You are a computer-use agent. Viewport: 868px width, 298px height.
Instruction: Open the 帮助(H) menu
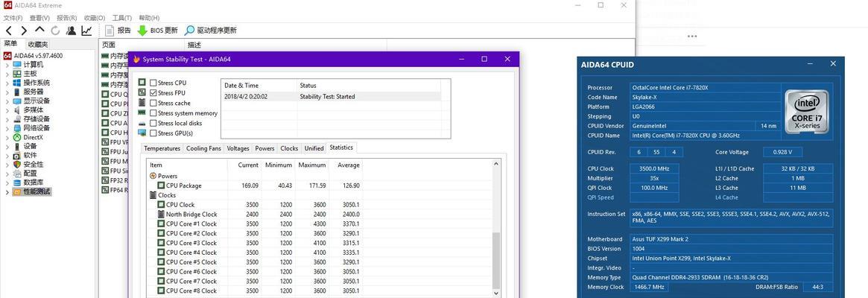[149, 18]
